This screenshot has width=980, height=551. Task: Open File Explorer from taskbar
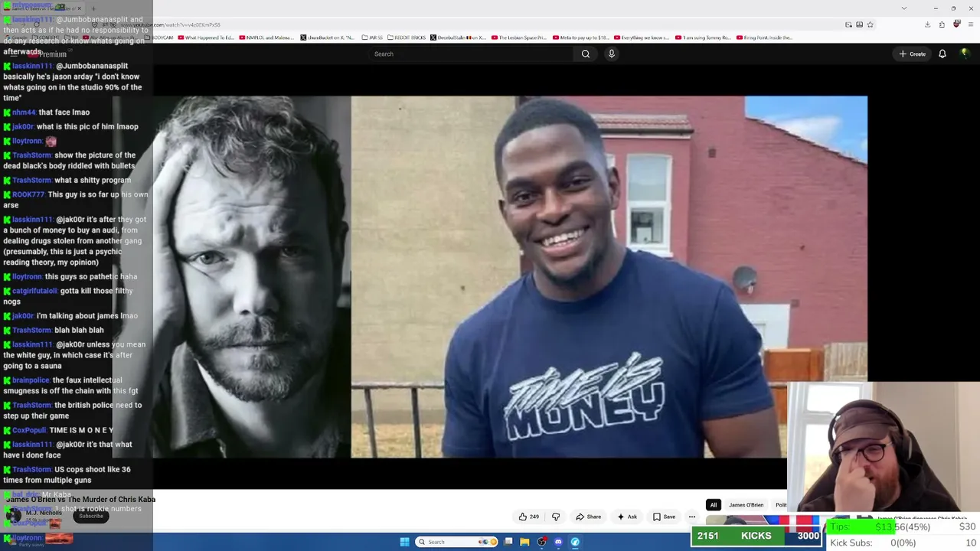[524, 542]
